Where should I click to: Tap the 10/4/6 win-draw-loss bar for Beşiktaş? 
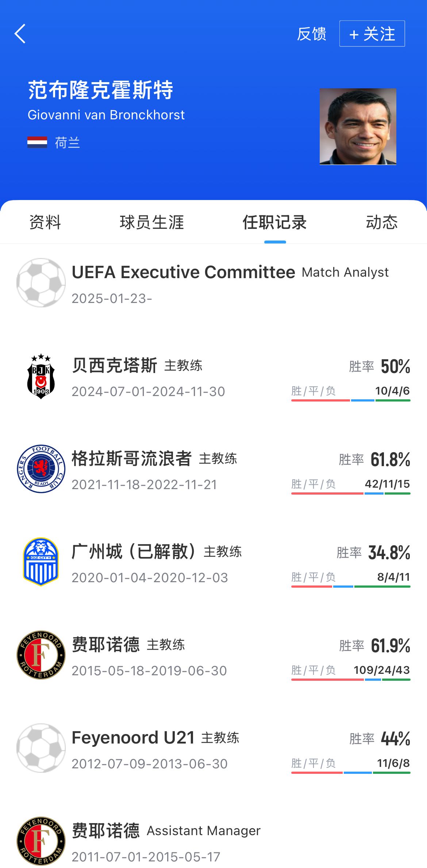click(351, 400)
